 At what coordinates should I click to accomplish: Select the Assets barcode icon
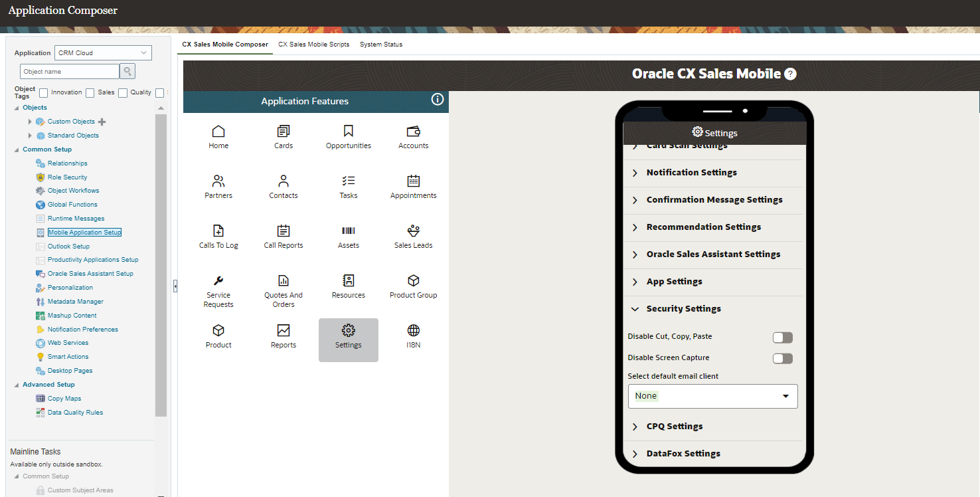(349, 231)
